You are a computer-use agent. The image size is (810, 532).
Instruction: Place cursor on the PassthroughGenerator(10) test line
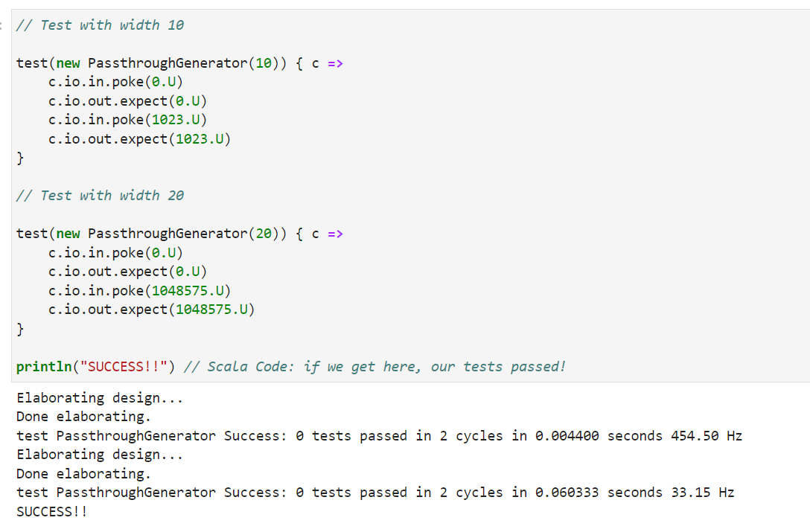[179, 63]
